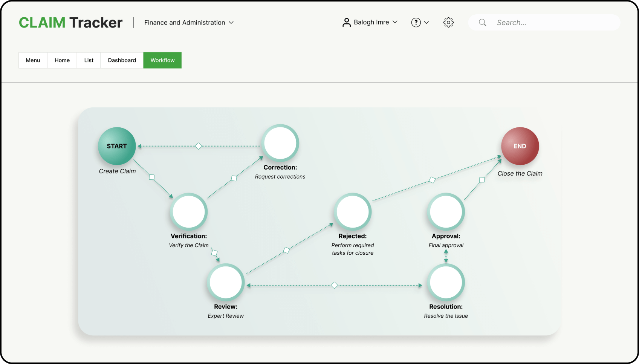Select the Correction workflow node
This screenshot has width=639, height=364.
[280, 143]
